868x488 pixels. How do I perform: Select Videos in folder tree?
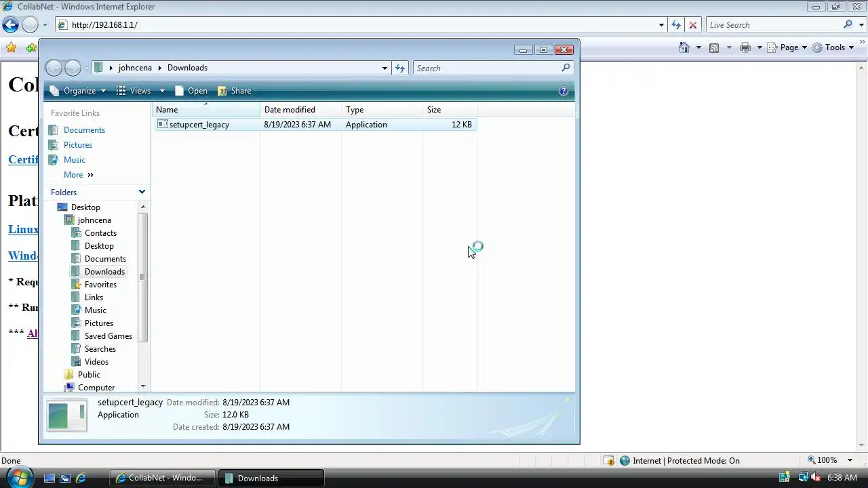96,362
